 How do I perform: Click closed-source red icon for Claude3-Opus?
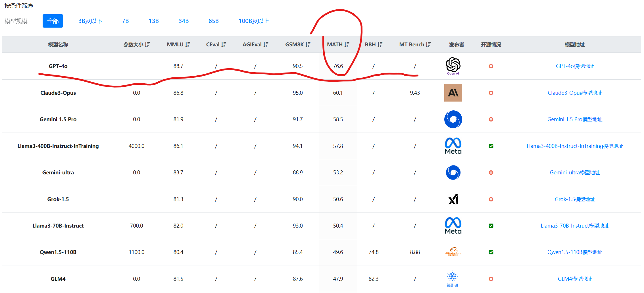point(491,93)
